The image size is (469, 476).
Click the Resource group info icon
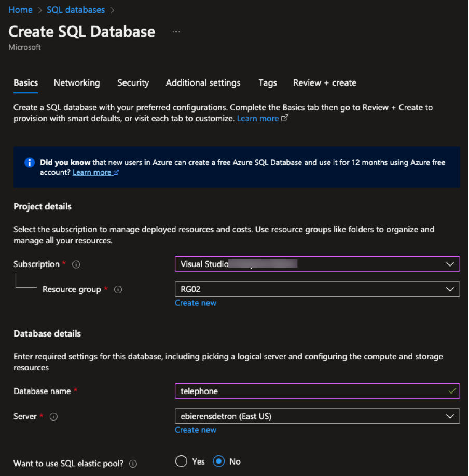pyautogui.click(x=118, y=289)
